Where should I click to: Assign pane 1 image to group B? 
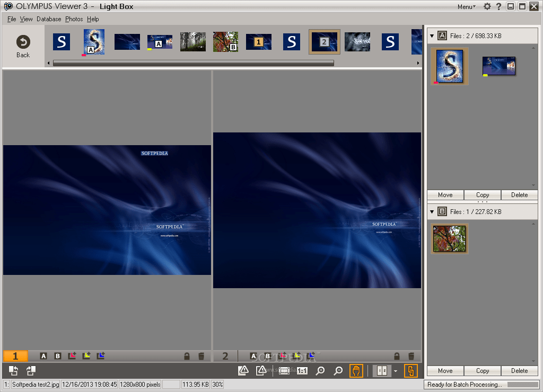coord(57,356)
